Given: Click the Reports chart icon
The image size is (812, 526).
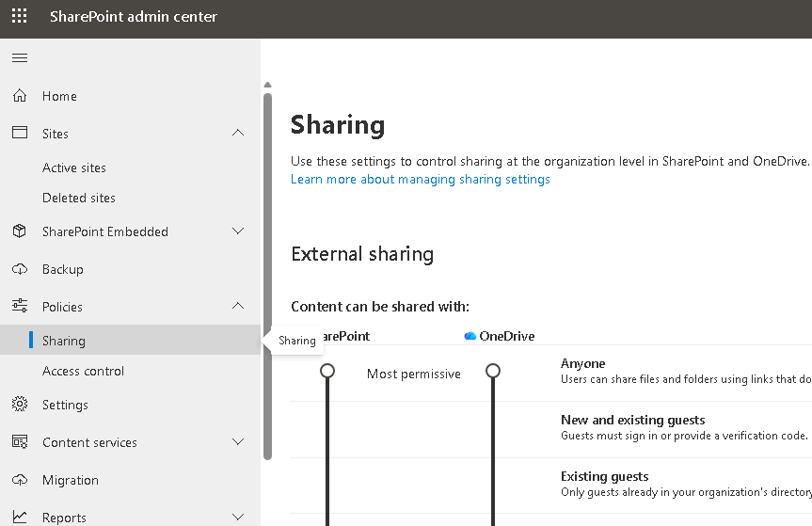Looking at the screenshot, I should [20, 517].
